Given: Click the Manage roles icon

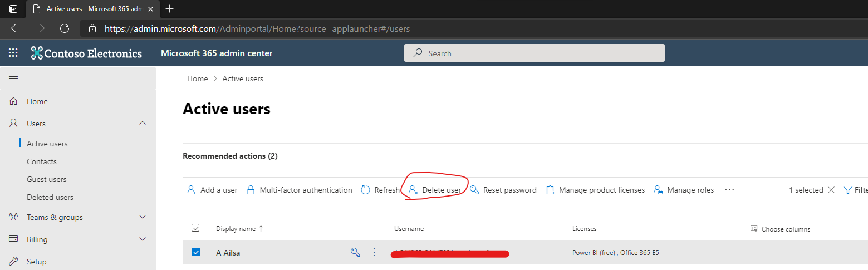Looking at the screenshot, I should [x=658, y=190].
